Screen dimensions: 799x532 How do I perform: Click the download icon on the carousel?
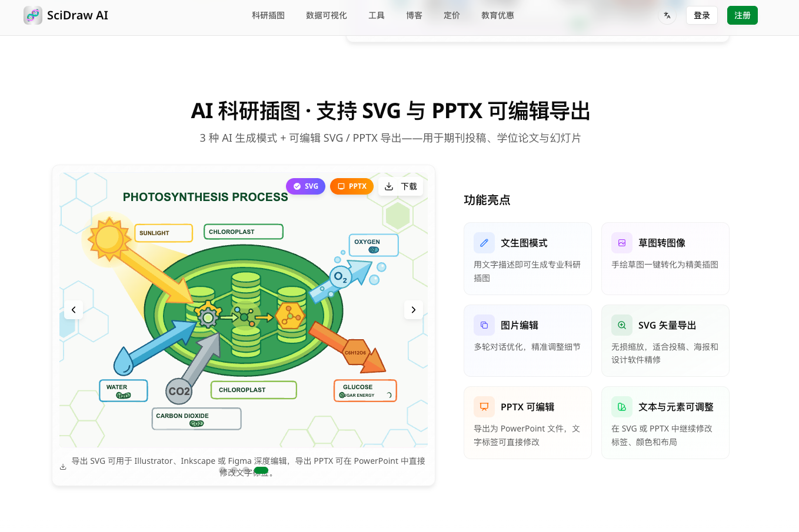(389, 186)
